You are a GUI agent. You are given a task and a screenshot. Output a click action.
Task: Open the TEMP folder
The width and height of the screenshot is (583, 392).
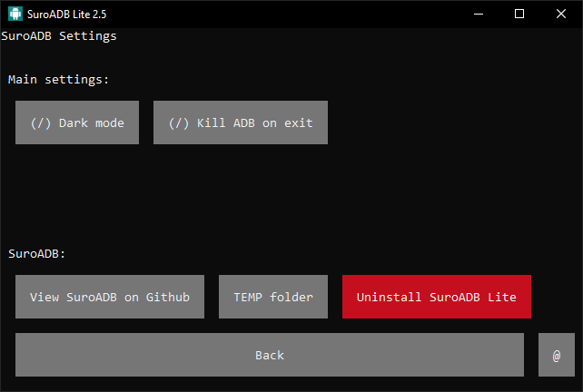pos(273,297)
